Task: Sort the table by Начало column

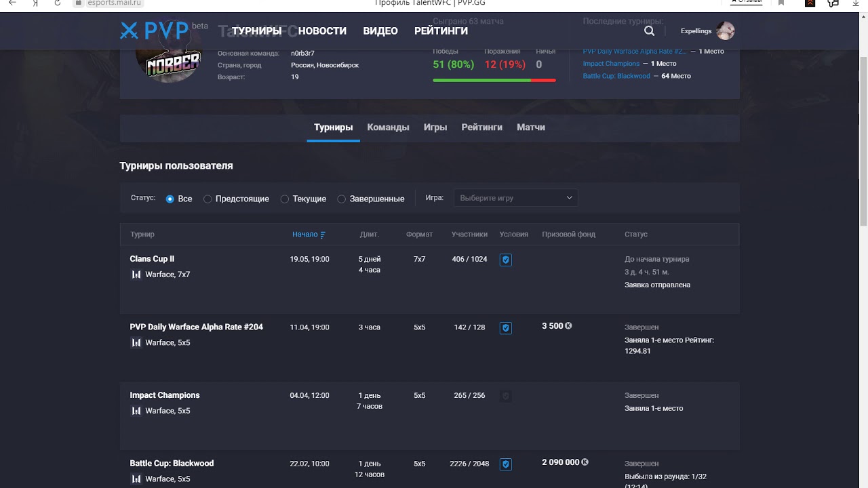Action: (305, 235)
